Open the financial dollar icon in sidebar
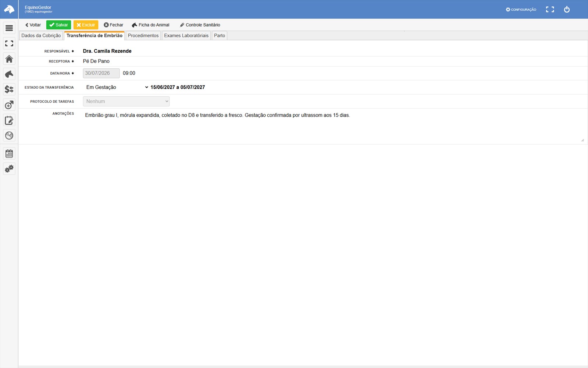 coord(9,89)
